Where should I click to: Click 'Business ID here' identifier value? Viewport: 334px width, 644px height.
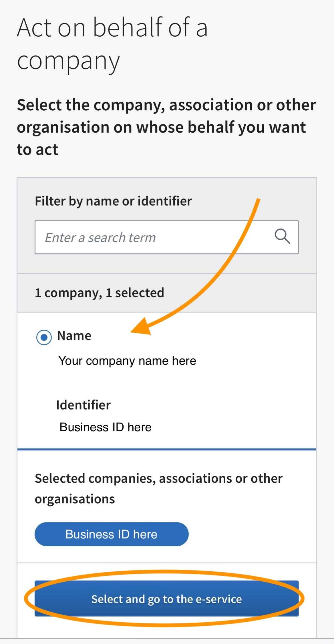click(x=106, y=427)
